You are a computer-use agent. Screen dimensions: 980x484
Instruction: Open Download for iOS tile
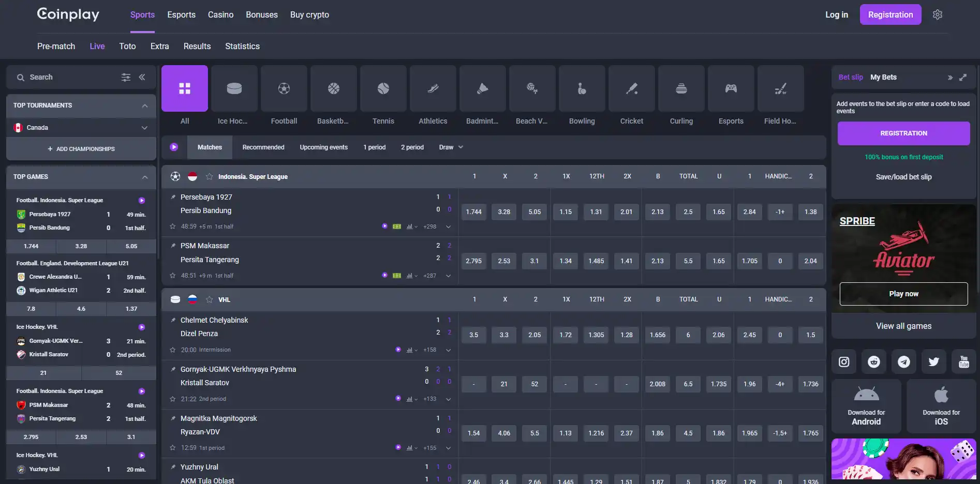pyautogui.click(x=941, y=406)
